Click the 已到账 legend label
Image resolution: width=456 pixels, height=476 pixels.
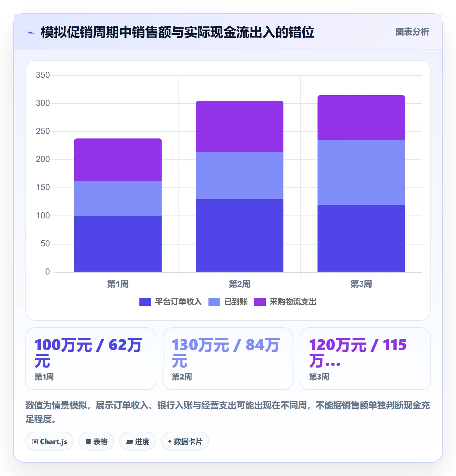click(x=236, y=302)
